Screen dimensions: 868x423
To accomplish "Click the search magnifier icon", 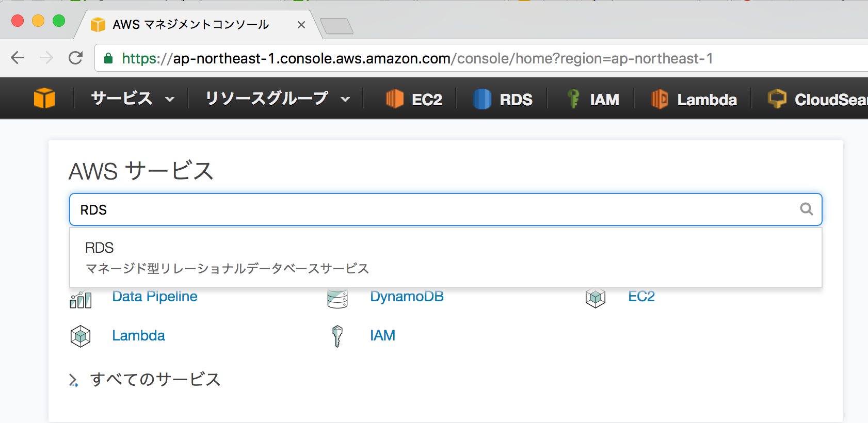I will [806, 209].
